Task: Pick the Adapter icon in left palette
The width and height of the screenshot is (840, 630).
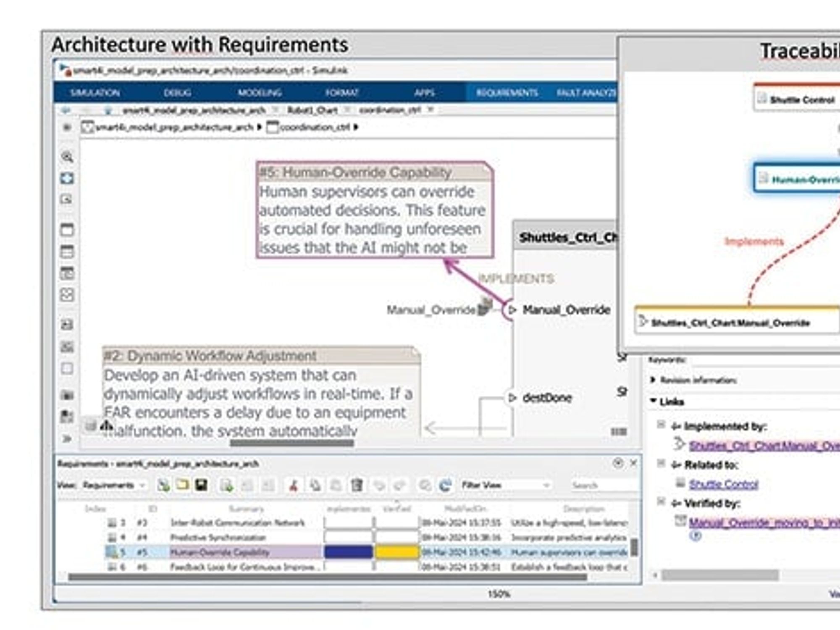Action: pos(67,294)
